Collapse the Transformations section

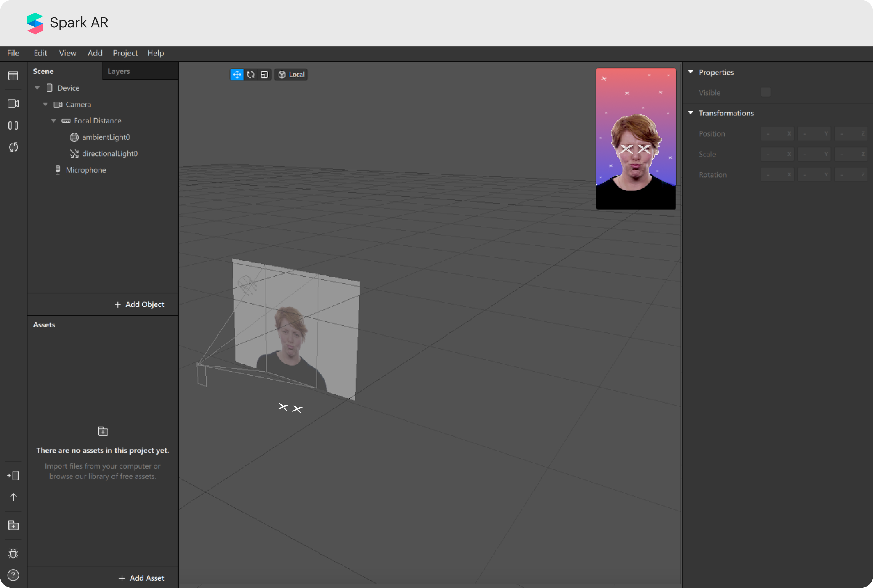pyautogui.click(x=691, y=113)
